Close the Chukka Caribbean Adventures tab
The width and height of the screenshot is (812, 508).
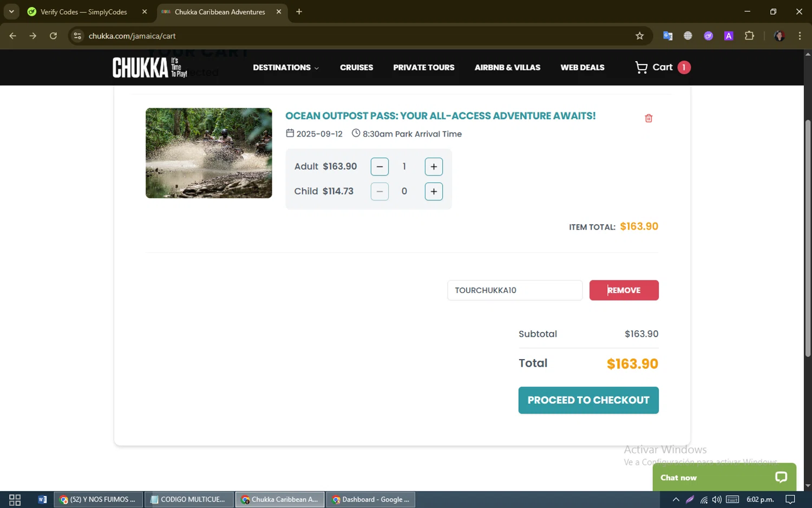pyautogui.click(x=279, y=12)
